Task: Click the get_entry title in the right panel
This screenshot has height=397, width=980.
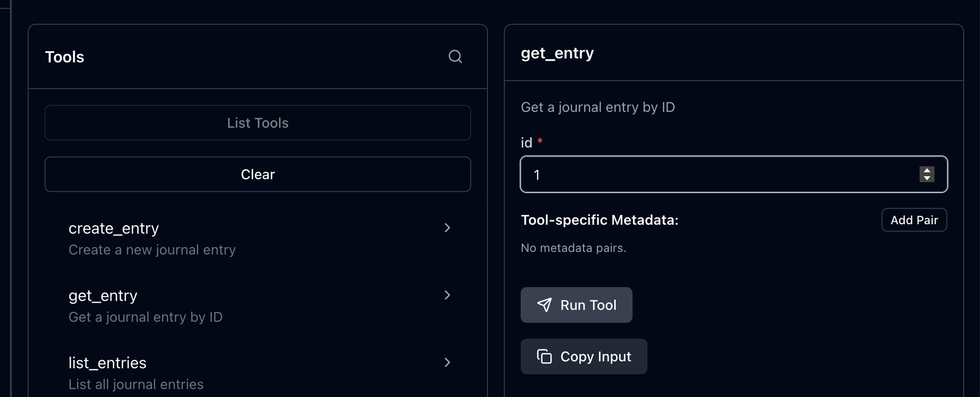Action: click(x=557, y=53)
